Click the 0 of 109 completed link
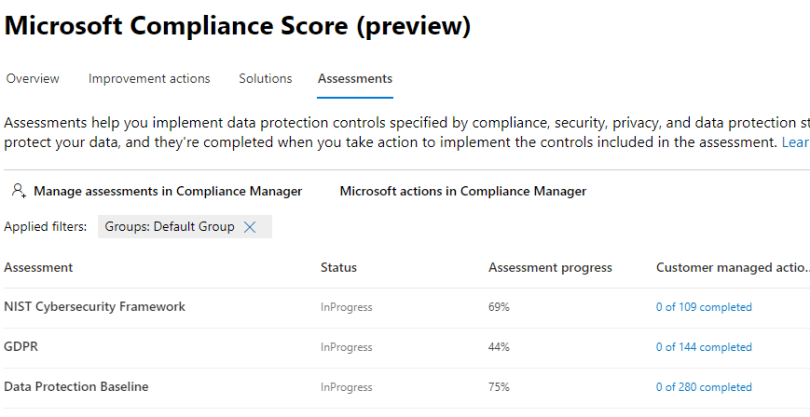810x417 pixels. point(704,307)
